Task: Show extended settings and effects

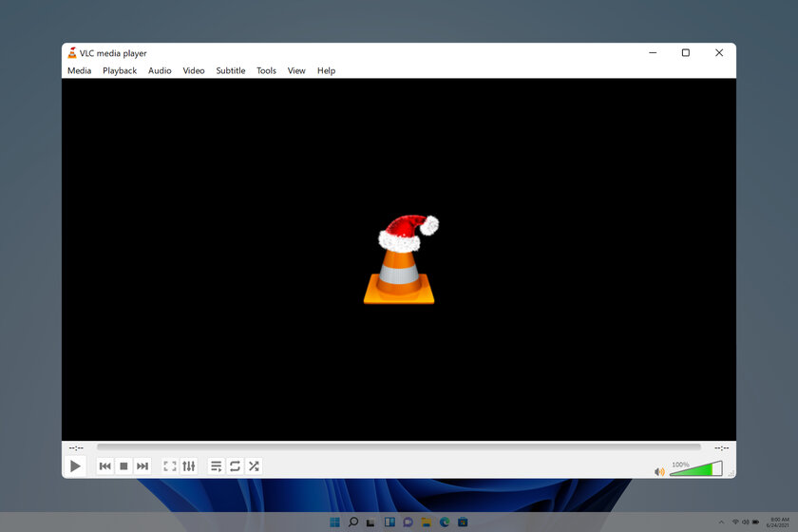Action: [189, 465]
